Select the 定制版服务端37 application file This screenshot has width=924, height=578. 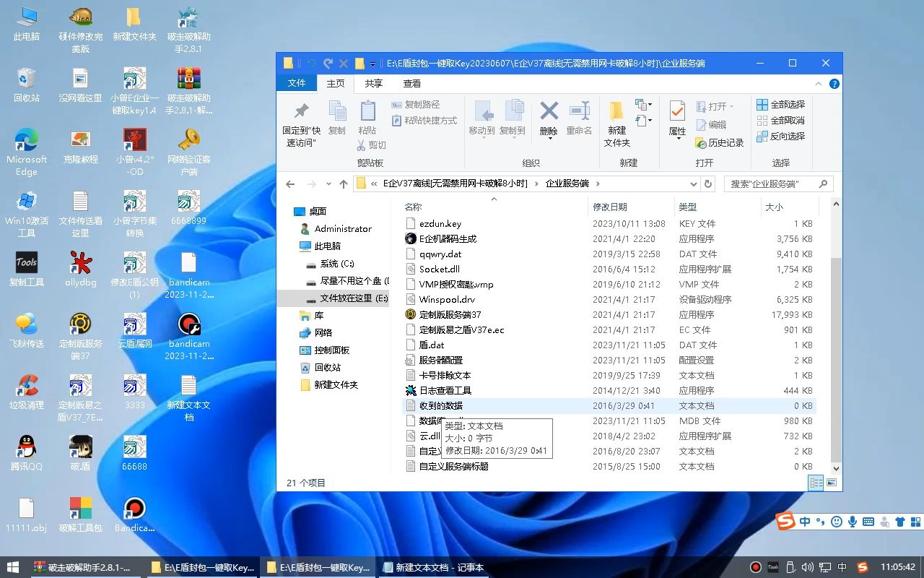point(450,315)
